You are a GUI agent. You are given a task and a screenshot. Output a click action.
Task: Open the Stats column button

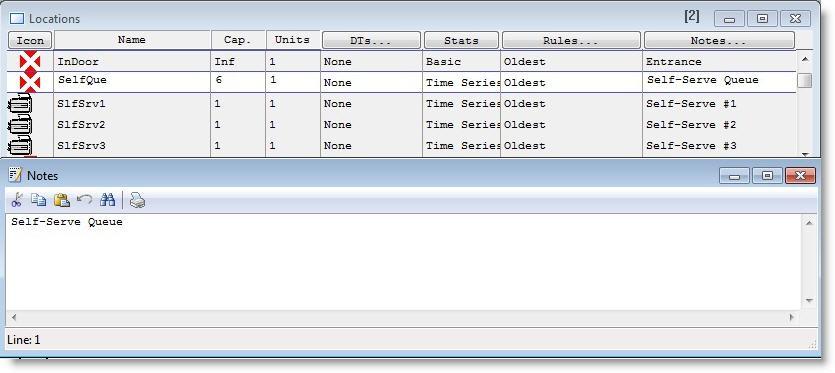point(461,40)
